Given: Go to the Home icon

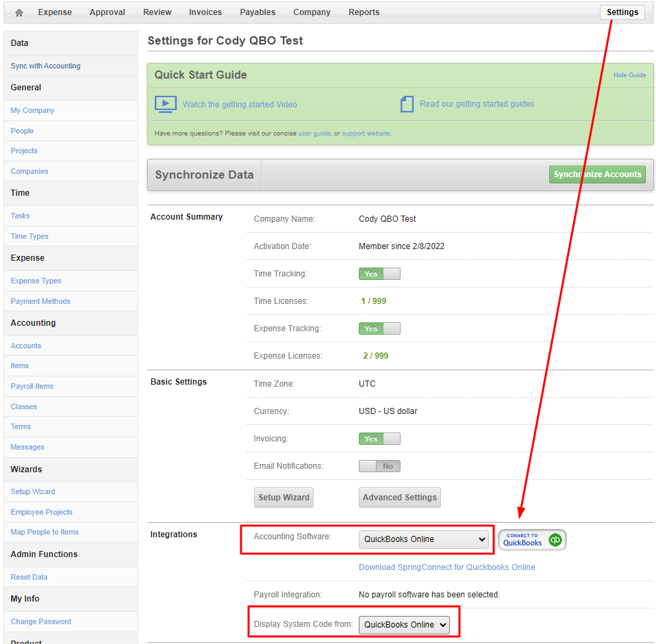Looking at the screenshot, I should (18, 12).
